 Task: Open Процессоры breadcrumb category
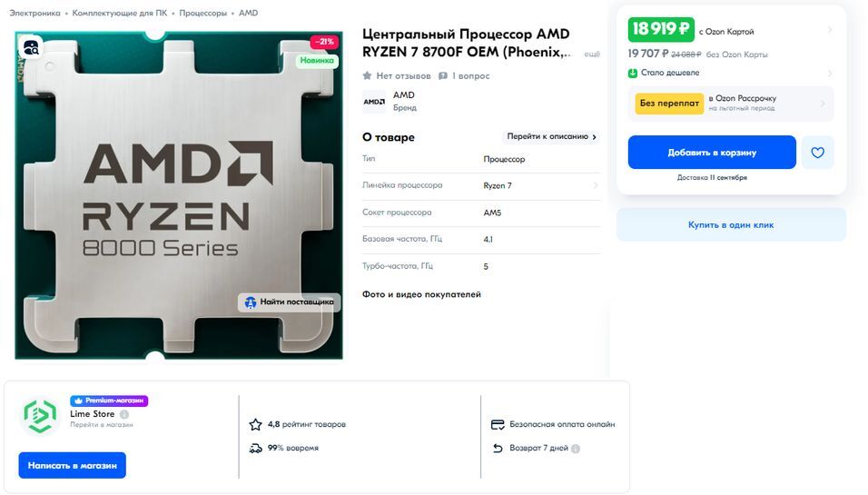tap(202, 13)
